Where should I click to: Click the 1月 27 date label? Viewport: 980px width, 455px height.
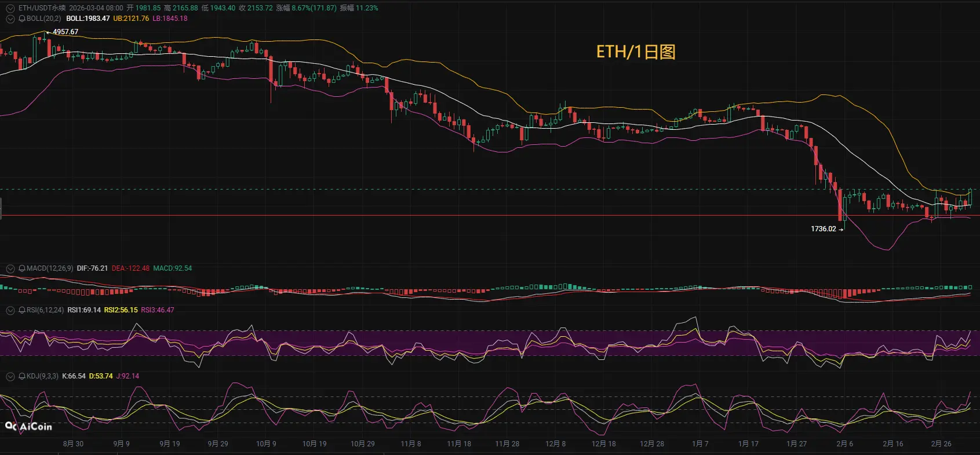click(796, 444)
